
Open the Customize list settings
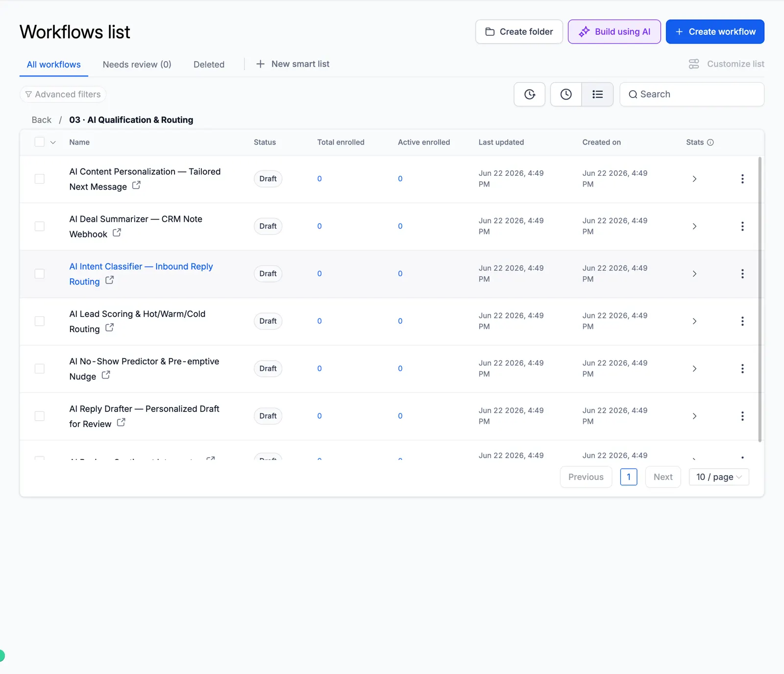click(x=726, y=64)
